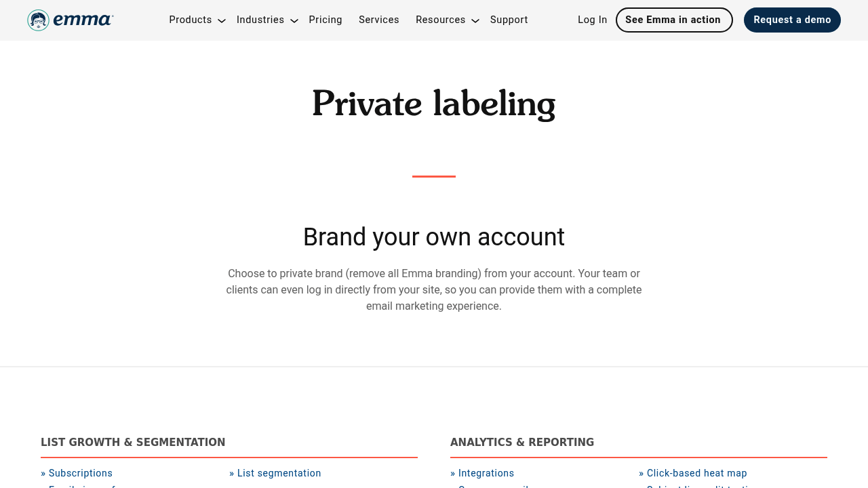Image resolution: width=868 pixels, height=488 pixels.
Task: Expand the Industries dropdown chevron
Action: pyautogui.click(x=294, y=21)
